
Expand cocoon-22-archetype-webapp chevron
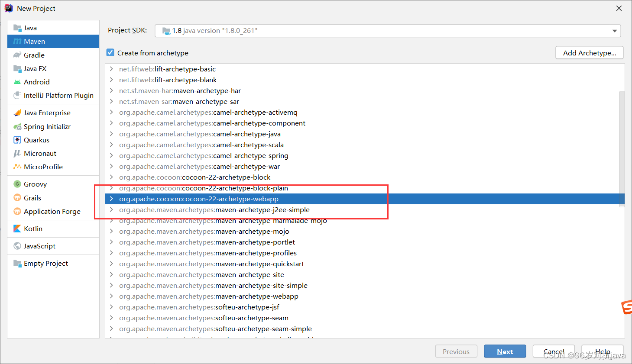coord(111,199)
